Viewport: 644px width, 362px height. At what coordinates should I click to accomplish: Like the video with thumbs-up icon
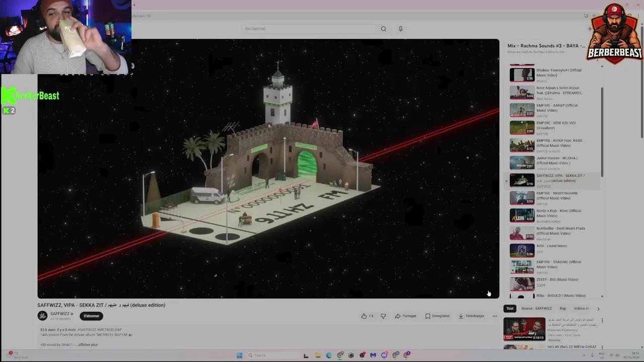pyautogui.click(x=367, y=316)
